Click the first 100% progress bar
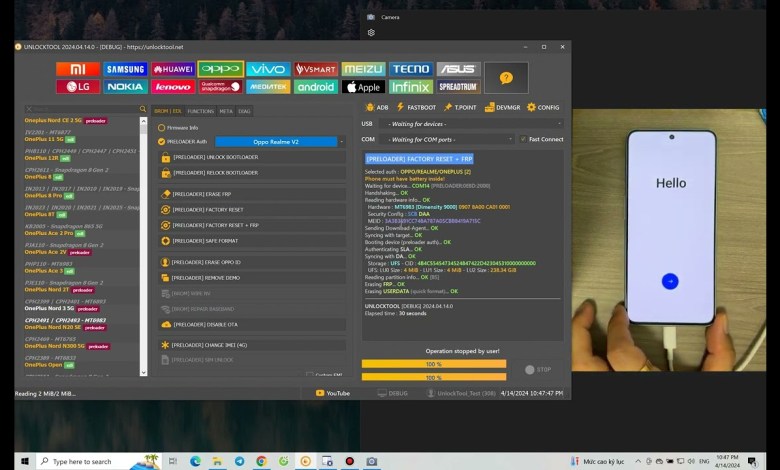Image resolution: width=780 pixels, height=470 pixels. point(434,364)
